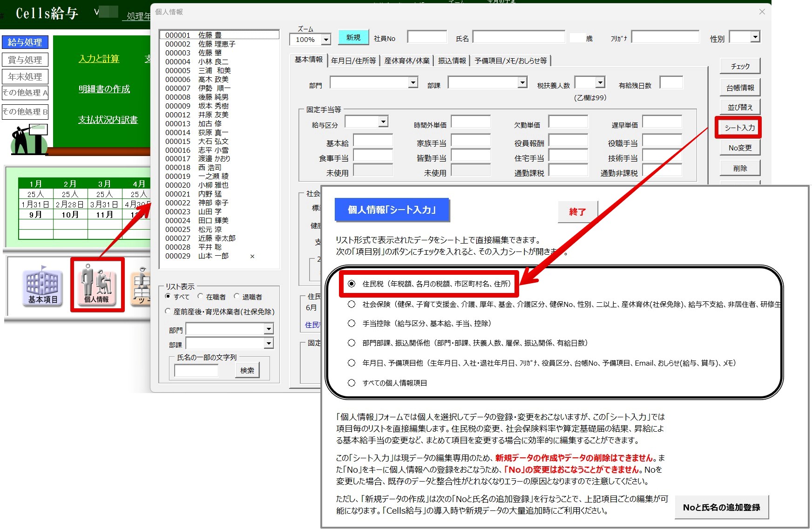Expand the 部課 dropdown in 基本情報
812x530 pixels.
pos(522,82)
